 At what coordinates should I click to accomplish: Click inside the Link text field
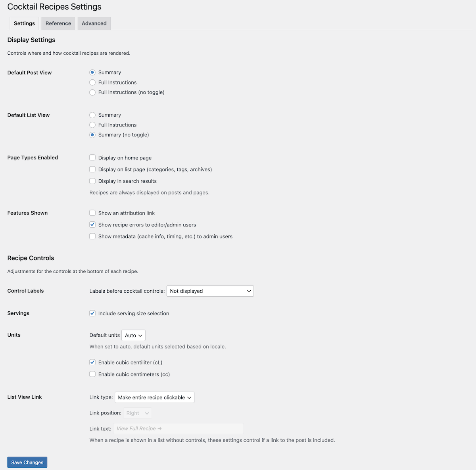pyautogui.click(x=178, y=428)
